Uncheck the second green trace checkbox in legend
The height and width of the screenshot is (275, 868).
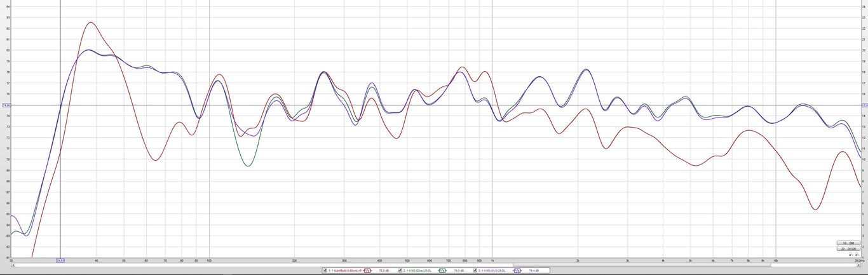point(400,271)
